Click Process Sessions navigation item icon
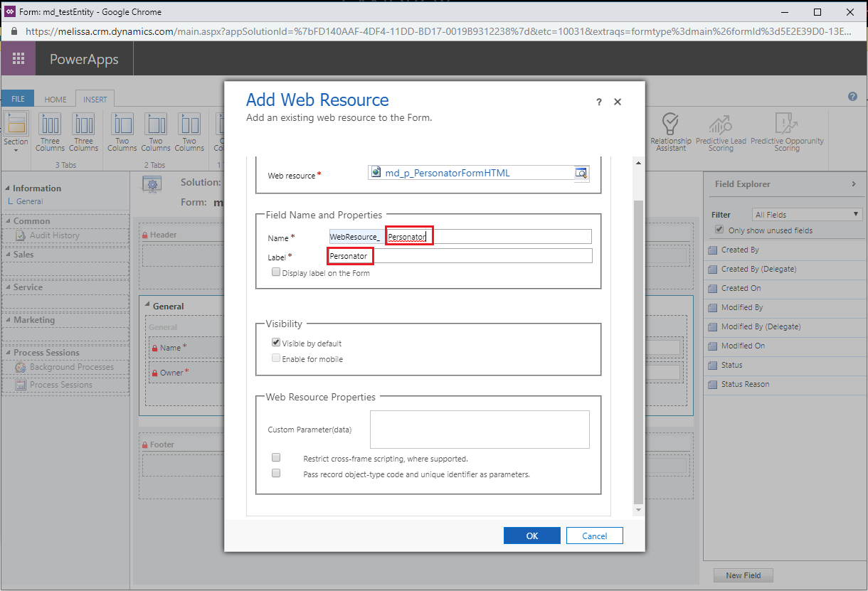Image resolution: width=868 pixels, height=591 pixels. pyautogui.click(x=21, y=385)
